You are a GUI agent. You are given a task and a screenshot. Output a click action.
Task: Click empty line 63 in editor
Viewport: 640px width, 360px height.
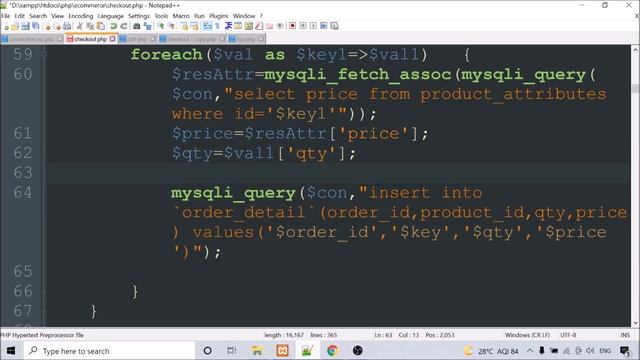pos(339,173)
